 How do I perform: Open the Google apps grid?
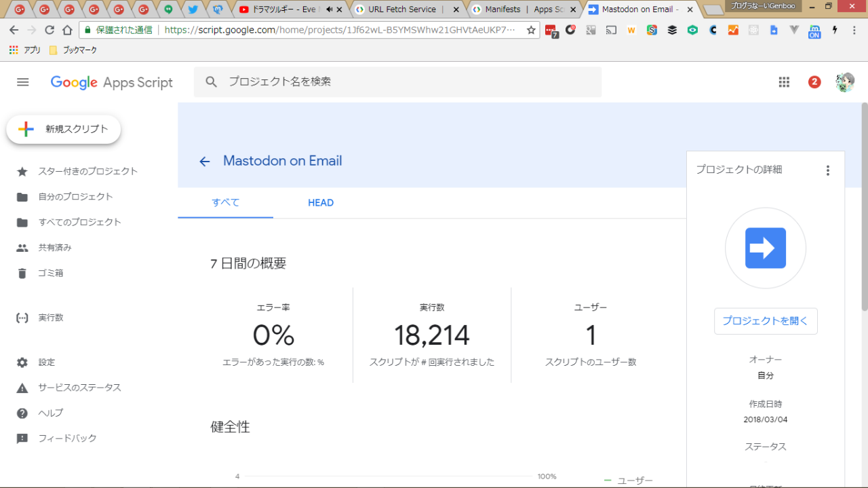click(x=784, y=82)
